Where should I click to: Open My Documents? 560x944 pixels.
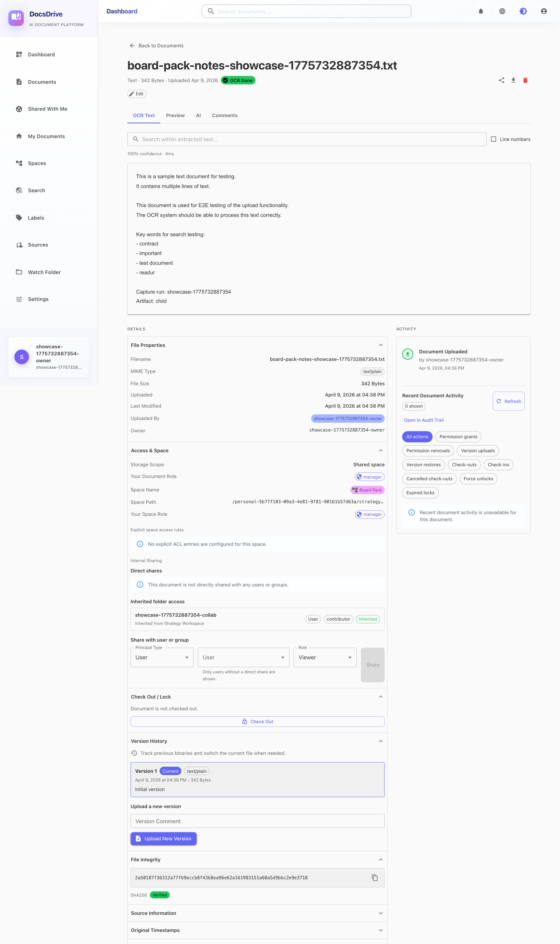point(49,136)
